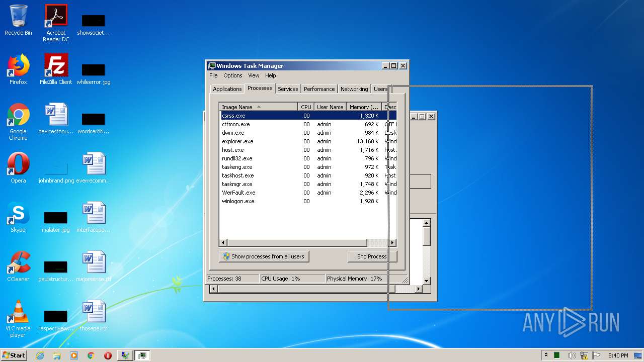Open the View menu in Task Manager
This screenshot has width=644, height=362.
[x=254, y=75]
